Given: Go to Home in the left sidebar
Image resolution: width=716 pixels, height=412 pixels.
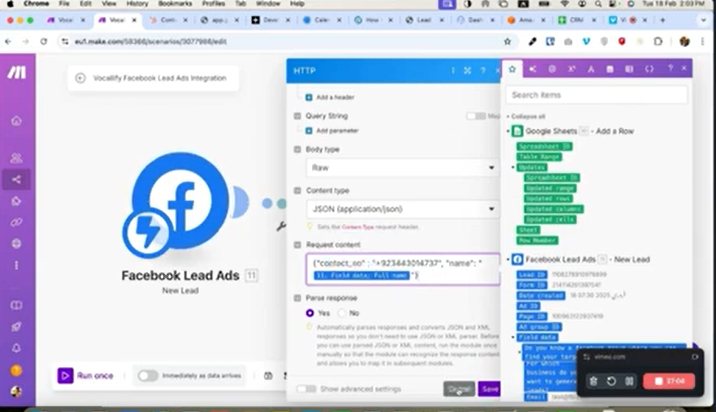Looking at the screenshot, I should pos(16,121).
